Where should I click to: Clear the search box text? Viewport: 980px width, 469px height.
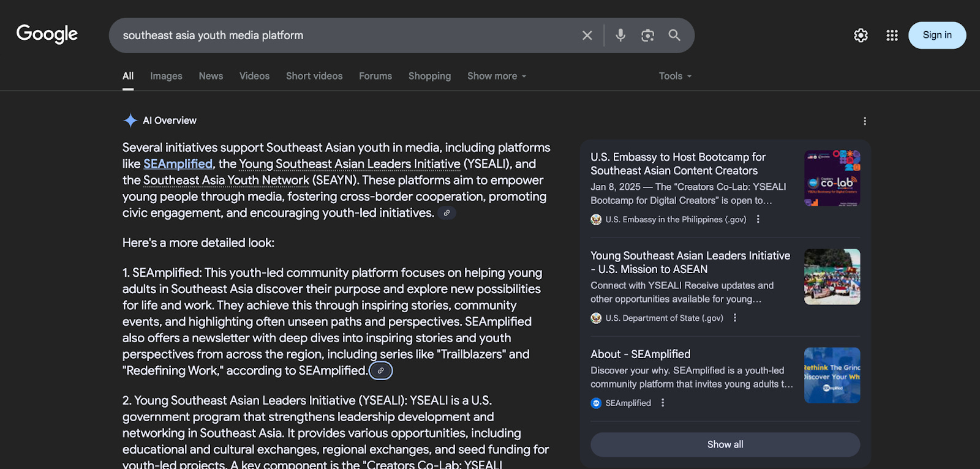pyautogui.click(x=587, y=36)
